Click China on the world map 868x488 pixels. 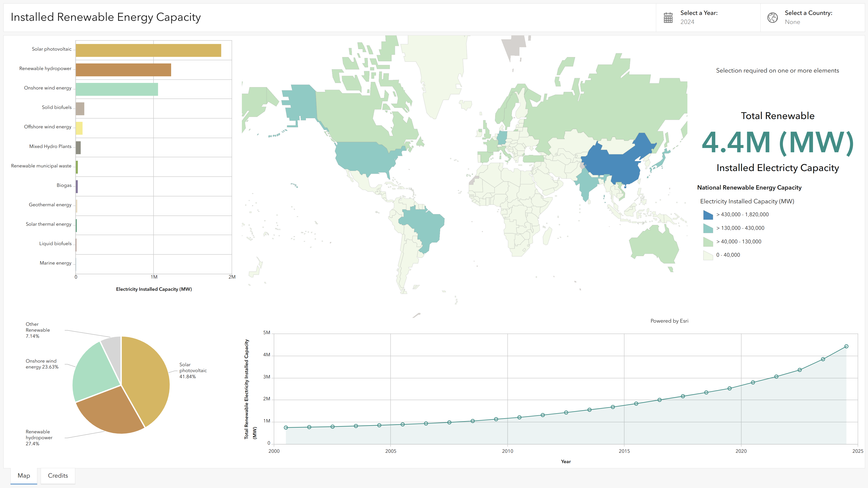pos(617,165)
